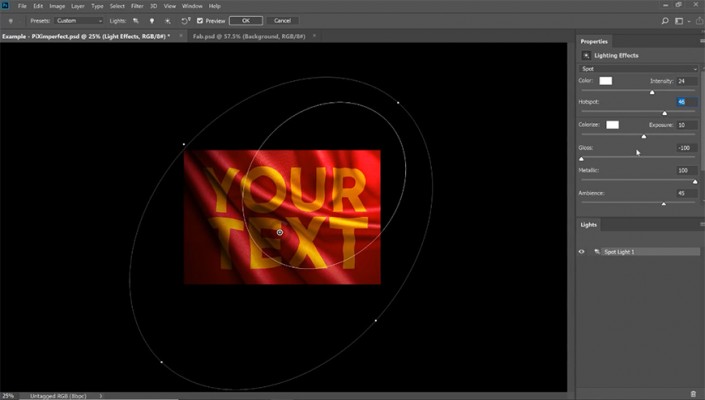
Task: Click the 25% zoom level field
Action: 8,396
